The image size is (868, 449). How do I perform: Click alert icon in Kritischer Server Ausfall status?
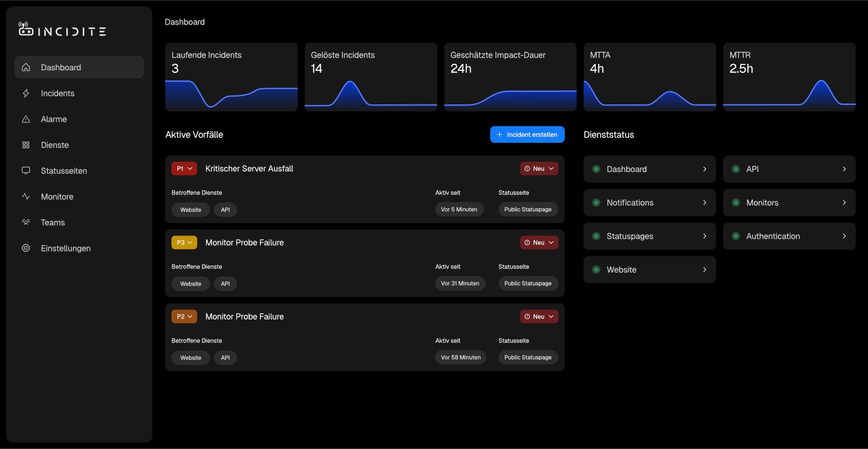(527, 168)
